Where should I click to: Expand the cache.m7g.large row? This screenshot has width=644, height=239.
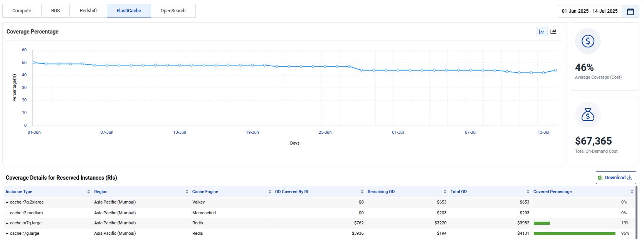7,223
